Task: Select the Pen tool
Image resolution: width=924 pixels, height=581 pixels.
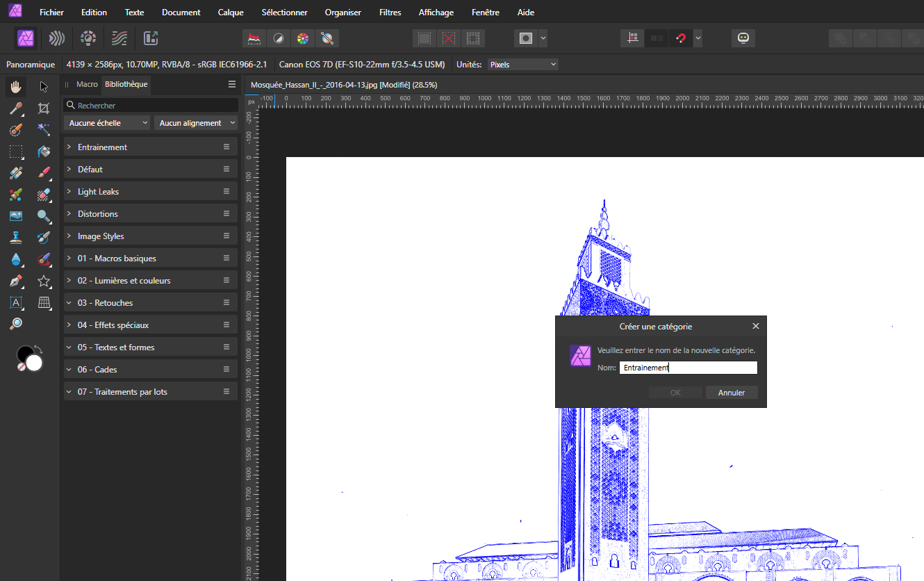Action: pyautogui.click(x=16, y=281)
